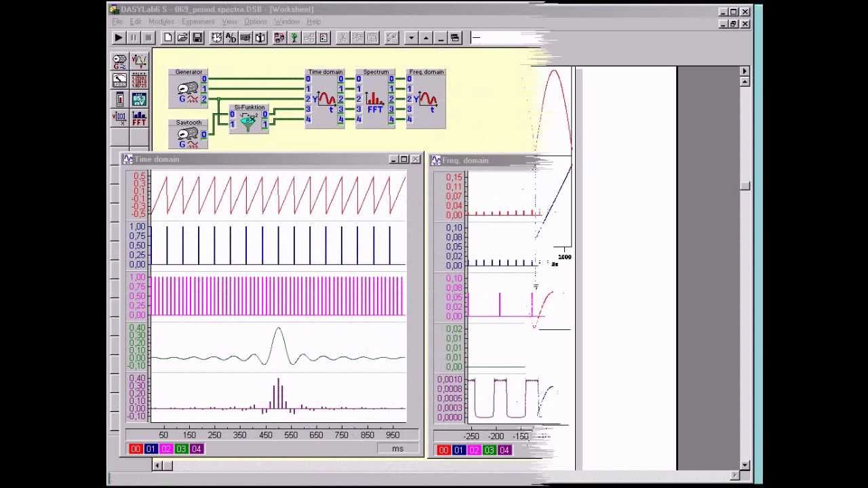The image size is (868, 488).
Task: Toggle channel 00 in Time domain window
Action: pyautogui.click(x=136, y=449)
